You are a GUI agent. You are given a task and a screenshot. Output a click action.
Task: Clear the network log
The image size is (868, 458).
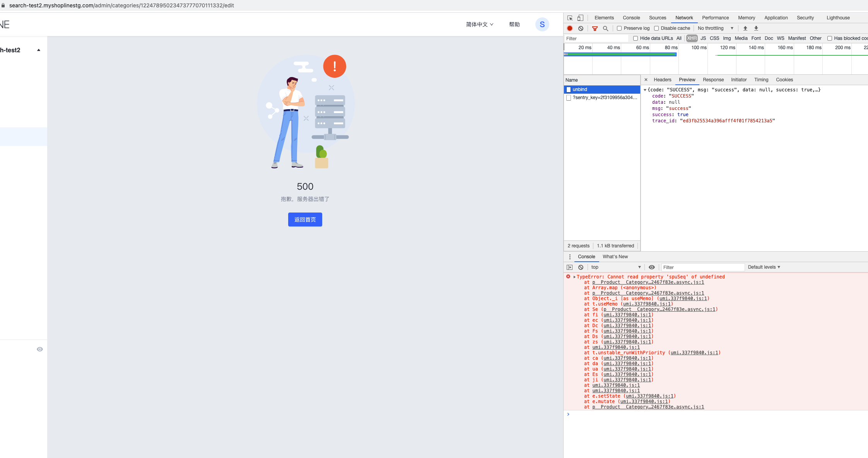581,28
